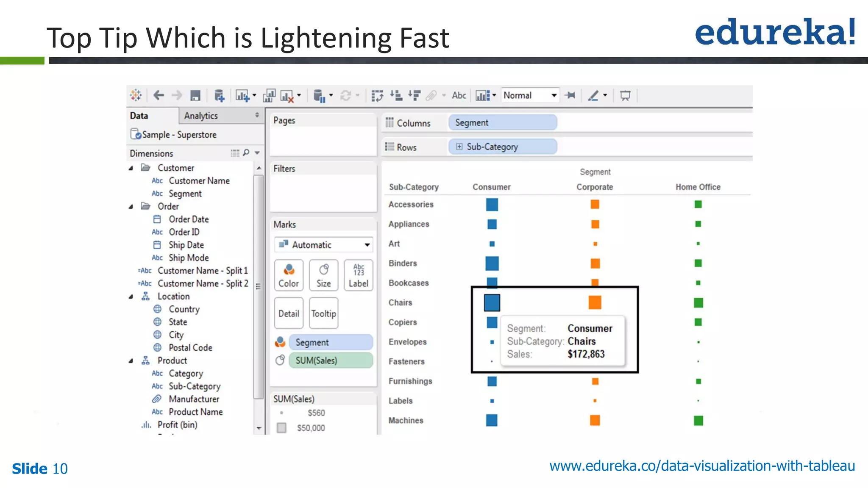Click the Dimensions view-as-list grid icon
868x488 pixels.
click(235, 153)
